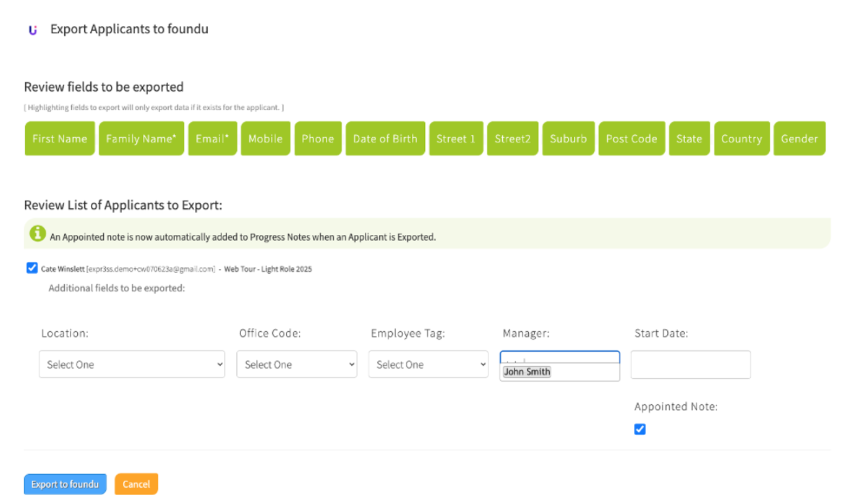Uncheck the Cate Winslett applicant checkbox
This screenshot has height=504, width=850.
coord(32,268)
